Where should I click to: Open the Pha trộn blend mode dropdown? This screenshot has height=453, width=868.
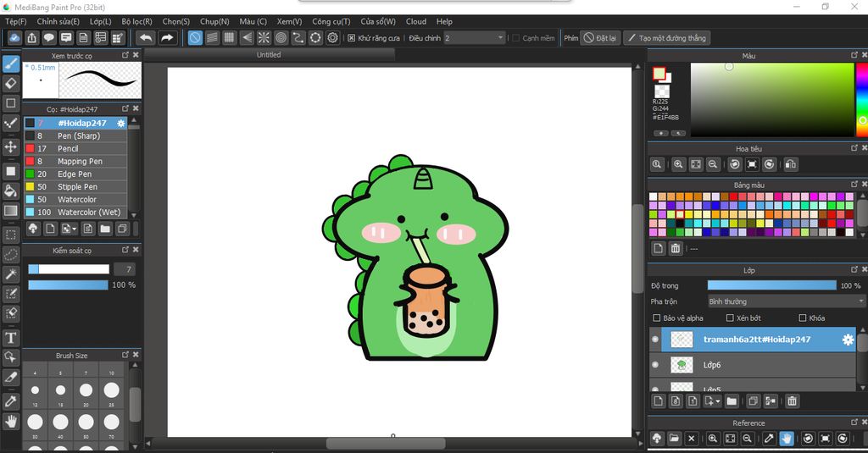click(786, 301)
